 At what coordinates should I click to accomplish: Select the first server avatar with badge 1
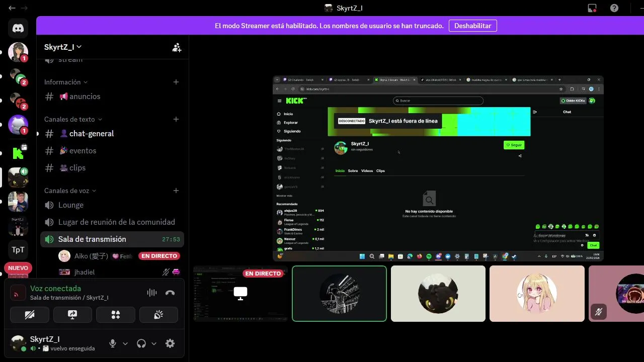click(18, 52)
